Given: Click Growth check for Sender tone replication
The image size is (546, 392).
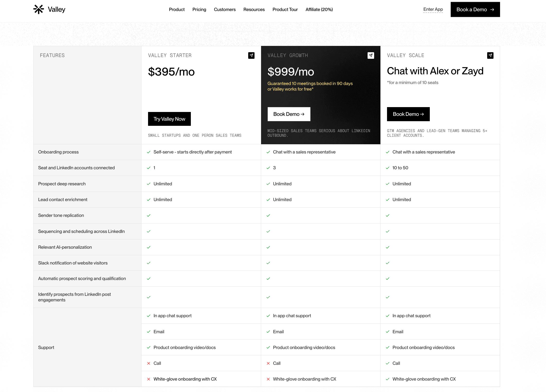Looking at the screenshot, I should (268, 215).
